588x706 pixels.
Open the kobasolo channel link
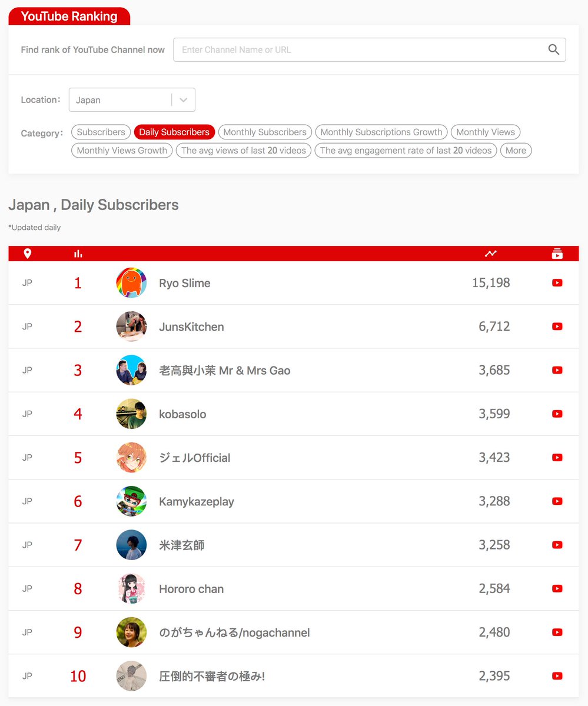[182, 414]
